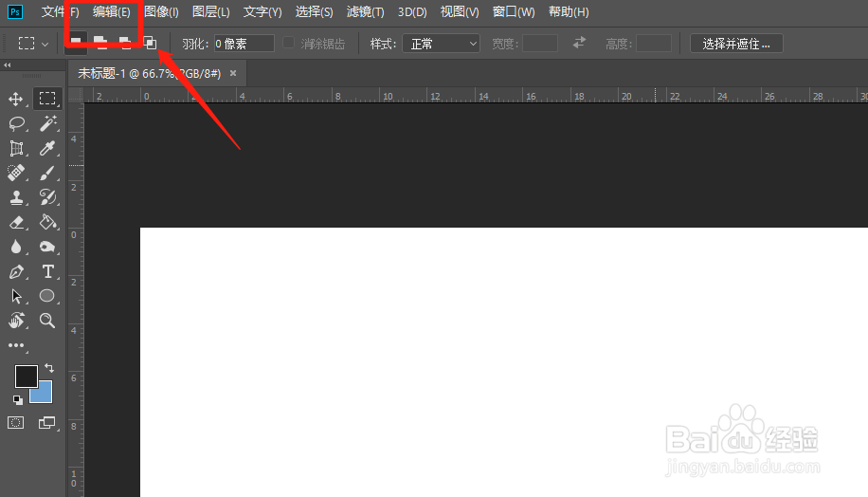This screenshot has height=497, width=868.
Task: Close the 未标题-1 document tab
Action: [x=233, y=73]
